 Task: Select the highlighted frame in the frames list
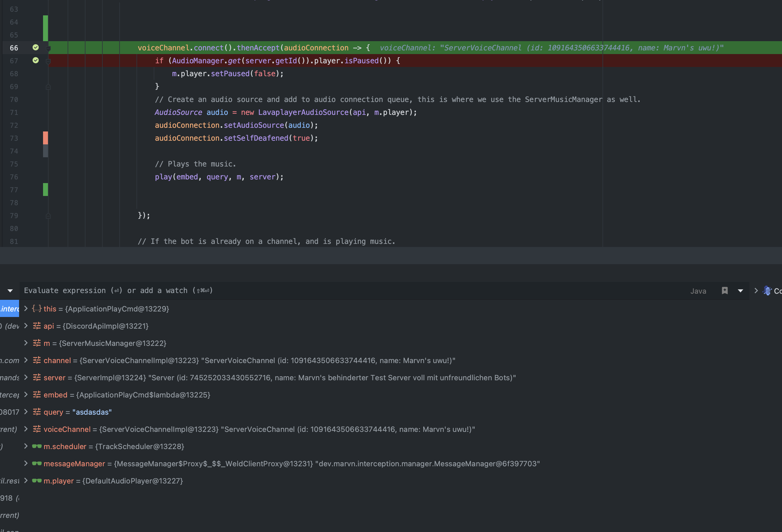click(10, 309)
